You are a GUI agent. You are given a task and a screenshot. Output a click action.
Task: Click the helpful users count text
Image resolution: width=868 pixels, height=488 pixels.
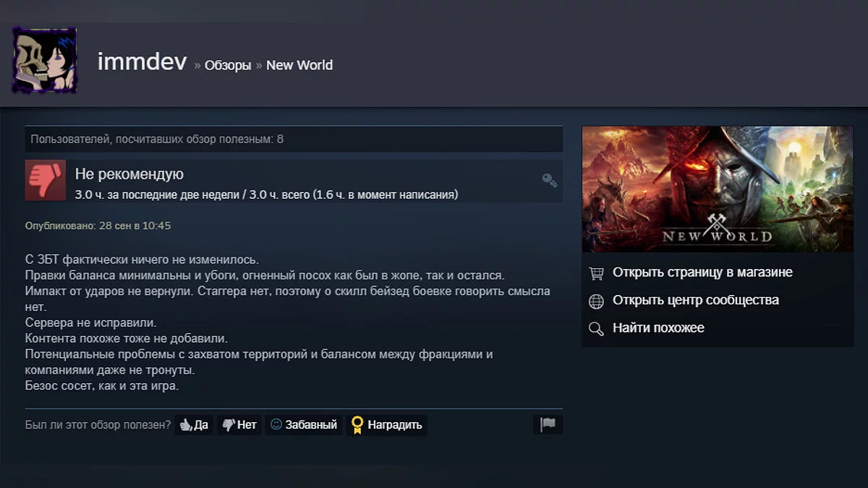point(157,139)
